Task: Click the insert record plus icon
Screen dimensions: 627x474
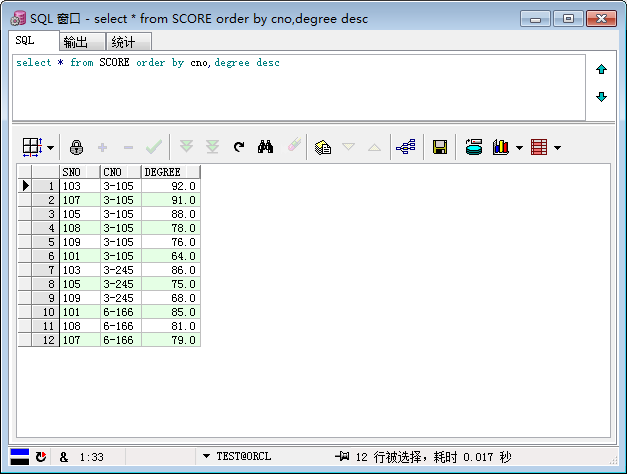Action: click(x=102, y=148)
